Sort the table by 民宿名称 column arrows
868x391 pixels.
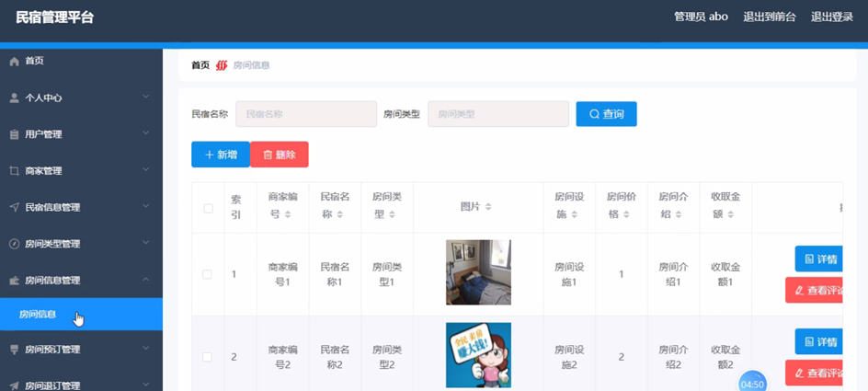click(340, 215)
